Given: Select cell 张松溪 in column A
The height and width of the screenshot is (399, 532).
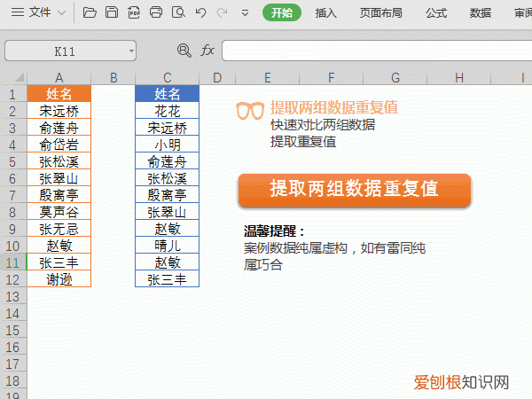Looking at the screenshot, I should pyautogui.click(x=59, y=161).
